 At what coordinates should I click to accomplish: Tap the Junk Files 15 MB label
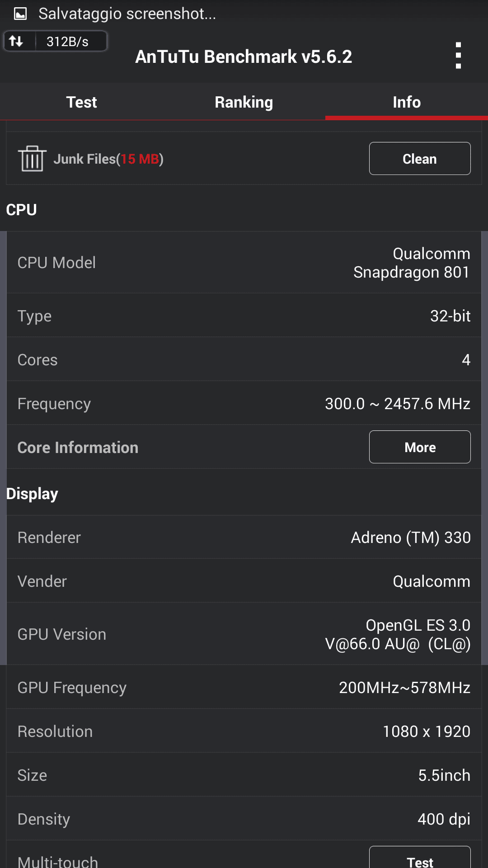click(x=108, y=159)
